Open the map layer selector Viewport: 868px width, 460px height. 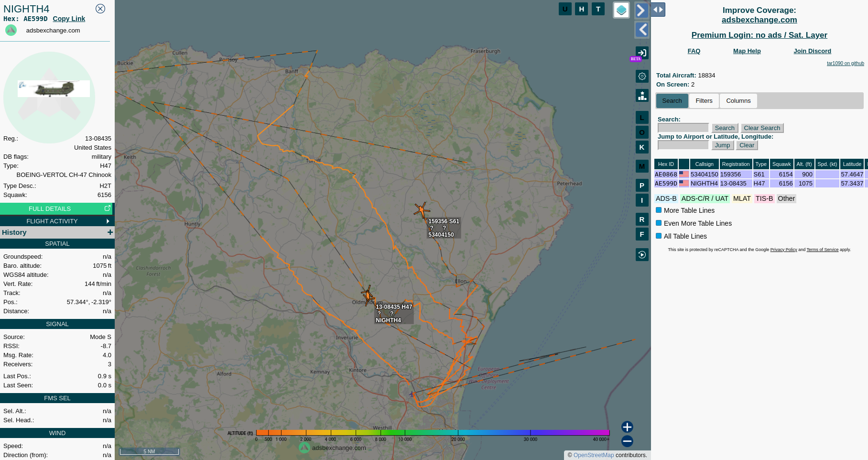pos(621,10)
